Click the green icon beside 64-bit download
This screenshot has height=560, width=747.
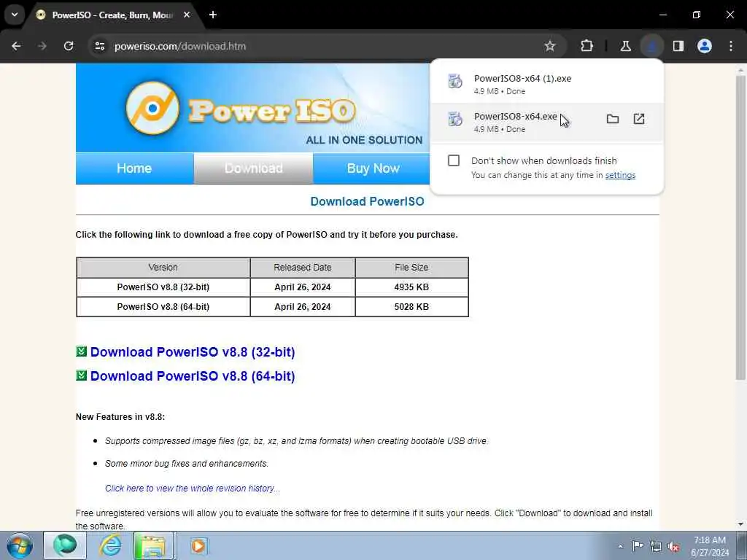tap(82, 376)
